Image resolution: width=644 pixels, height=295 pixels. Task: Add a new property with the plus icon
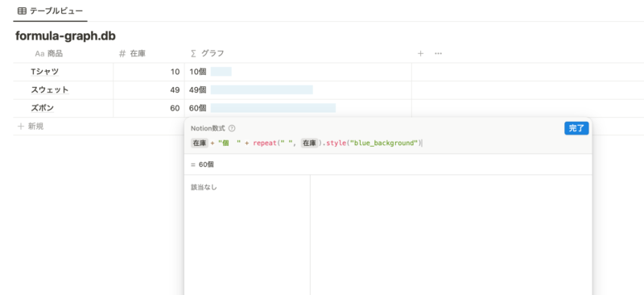tap(420, 53)
